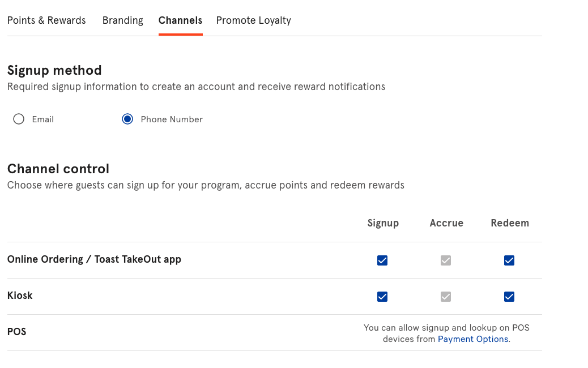Select the Channels tab

(x=180, y=20)
